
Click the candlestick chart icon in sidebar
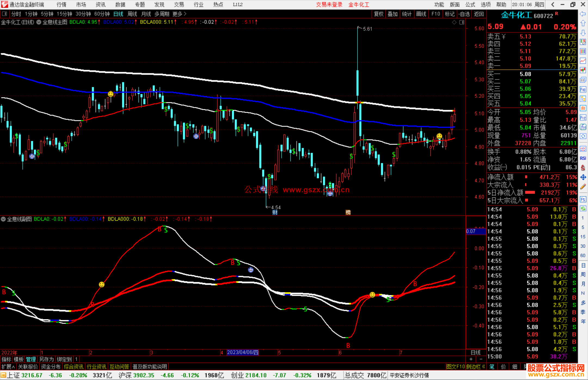[583, 70]
